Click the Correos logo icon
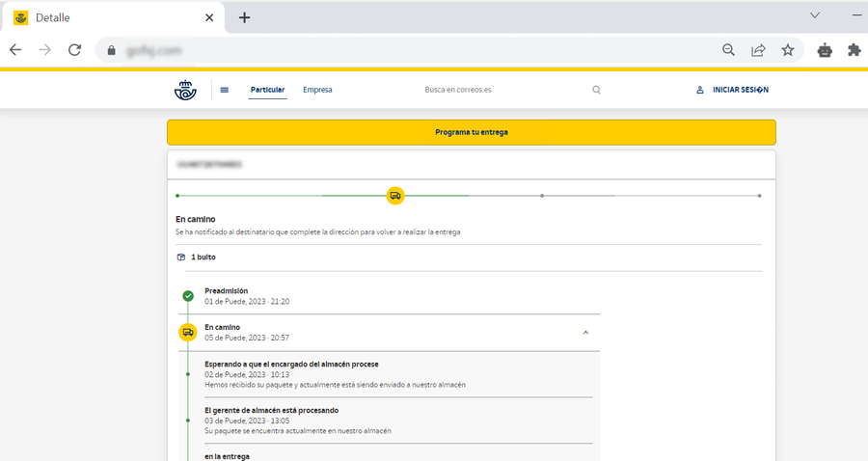Image resolution: width=868 pixels, height=461 pixels. coord(184,90)
